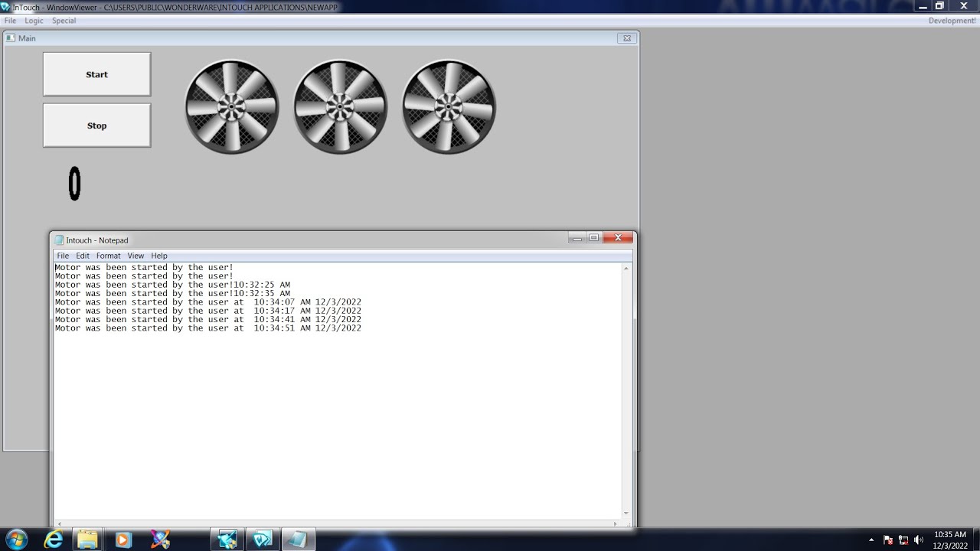Switch to WindowViewer taskbar button

point(262,540)
